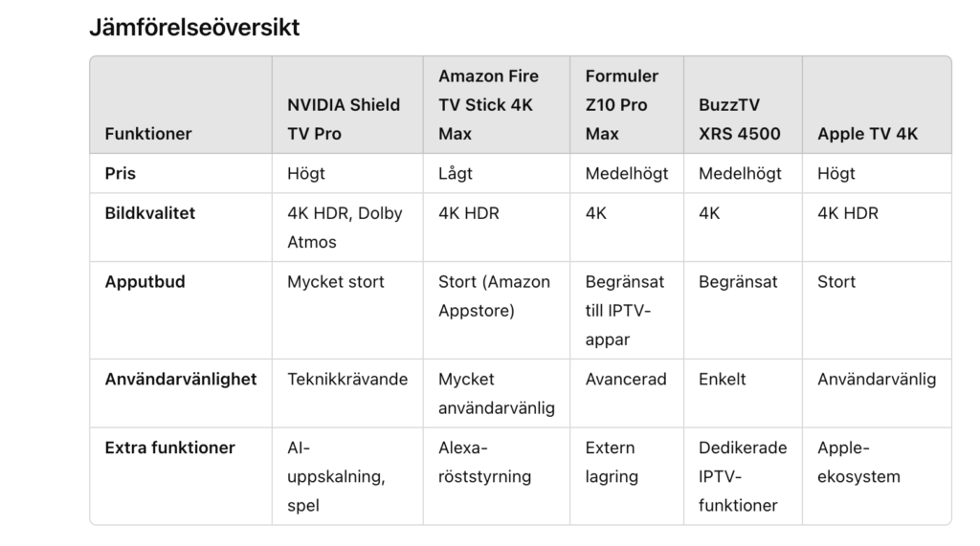Click the Stort (Amazon Appstore) cell
The height and width of the screenshot is (546, 980).
coord(494,296)
